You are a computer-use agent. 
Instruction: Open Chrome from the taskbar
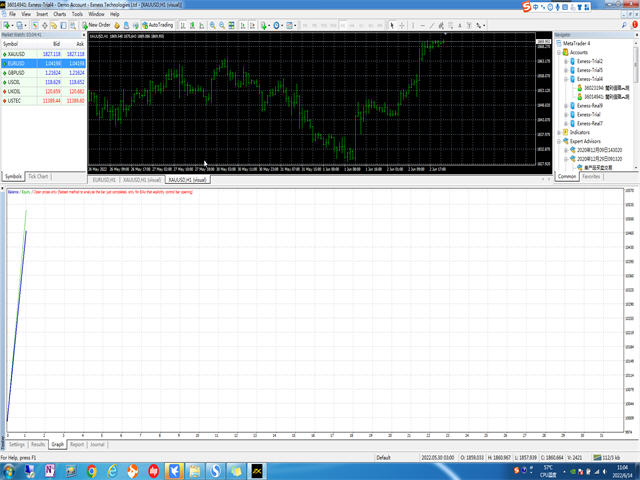coord(92,471)
